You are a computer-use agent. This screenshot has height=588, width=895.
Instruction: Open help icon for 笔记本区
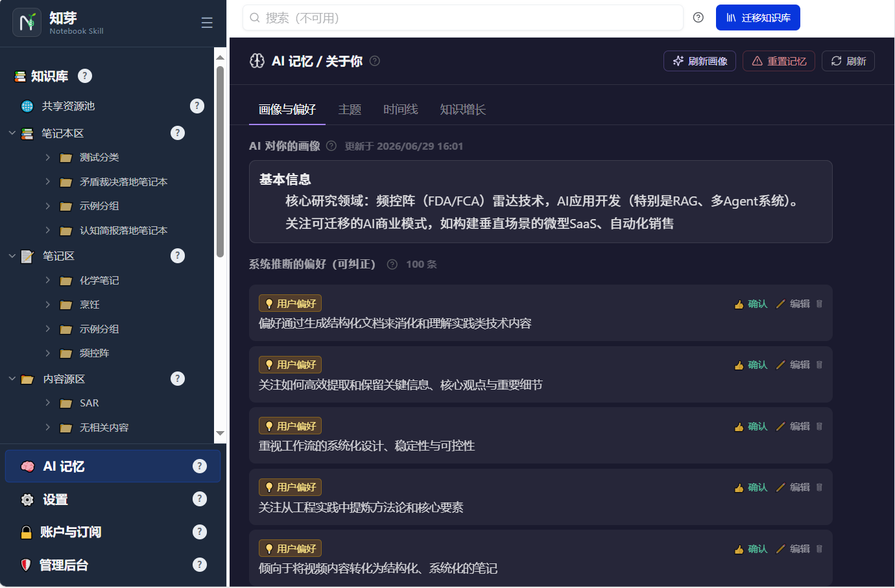click(x=178, y=133)
